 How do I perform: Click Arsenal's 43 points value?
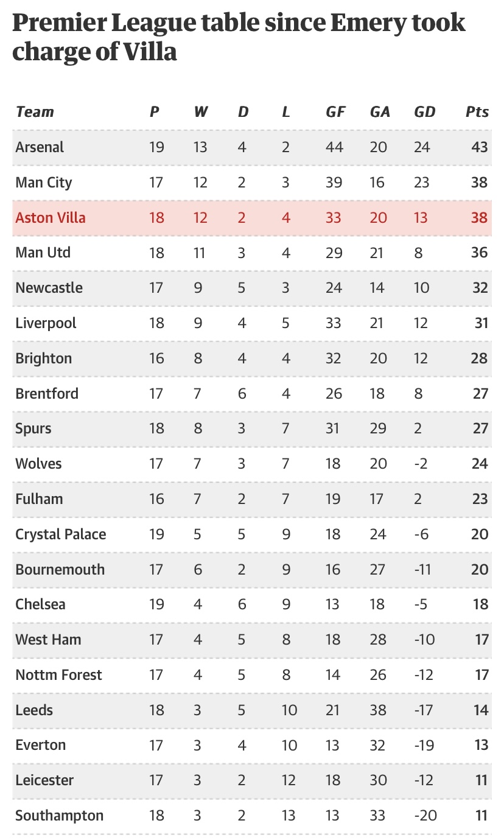click(x=480, y=147)
